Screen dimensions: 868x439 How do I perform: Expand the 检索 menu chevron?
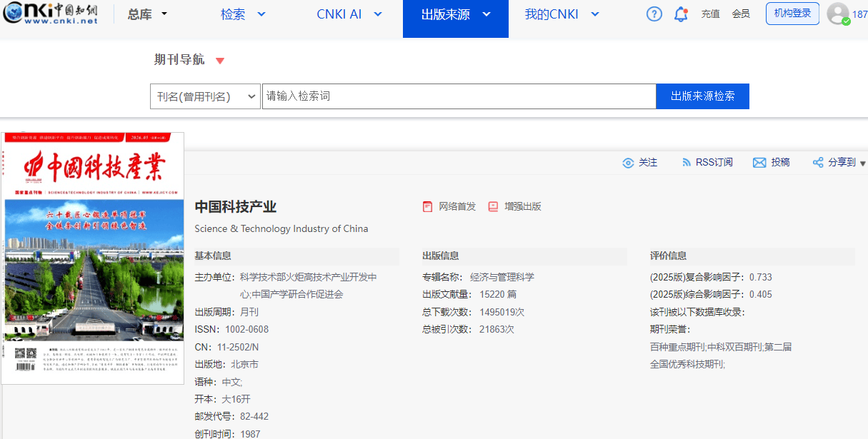tap(261, 14)
